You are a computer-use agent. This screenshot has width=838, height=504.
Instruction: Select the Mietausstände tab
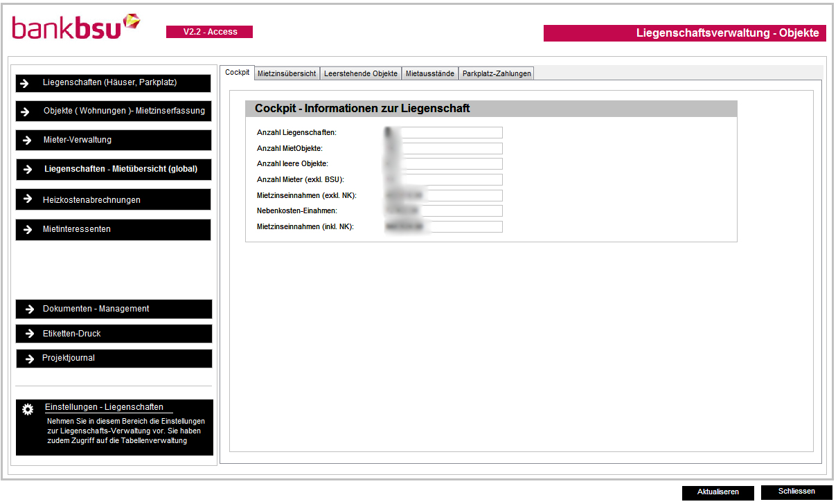tap(429, 73)
